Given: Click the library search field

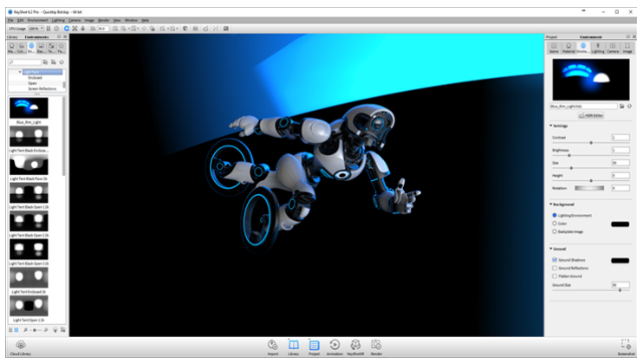Looking at the screenshot, I should point(25,62).
